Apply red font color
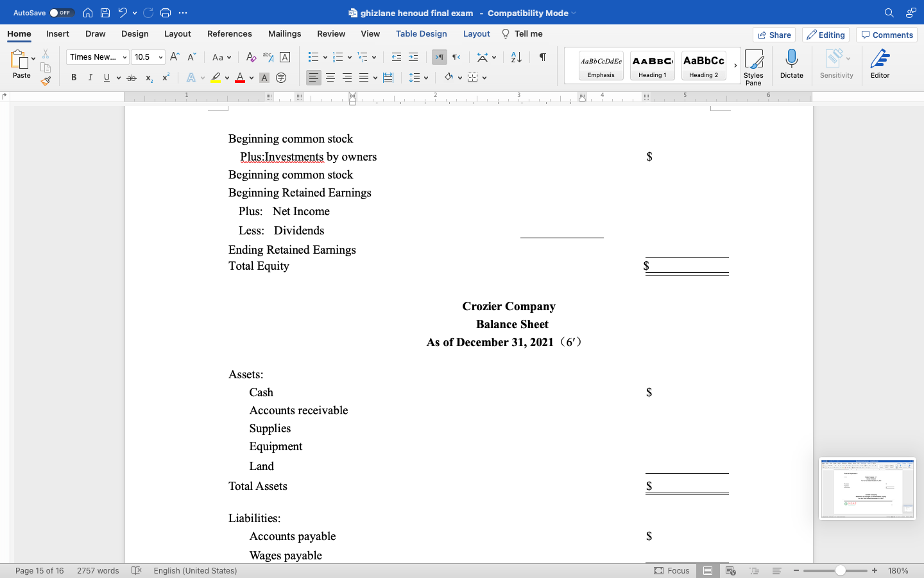The width and height of the screenshot is (924, 578). (240, 78)
